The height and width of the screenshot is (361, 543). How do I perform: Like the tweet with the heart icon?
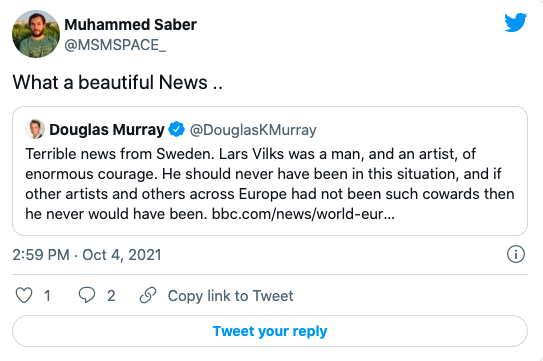pos(24,296)
